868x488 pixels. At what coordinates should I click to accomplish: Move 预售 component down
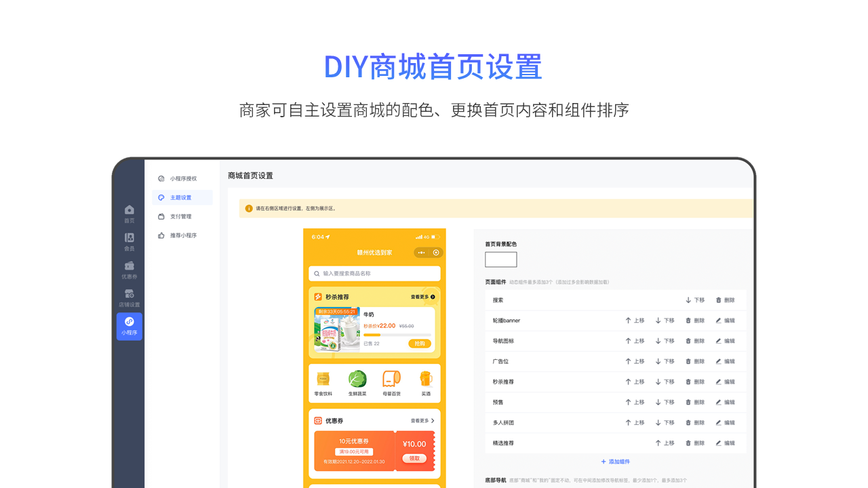tap(665, 402)
